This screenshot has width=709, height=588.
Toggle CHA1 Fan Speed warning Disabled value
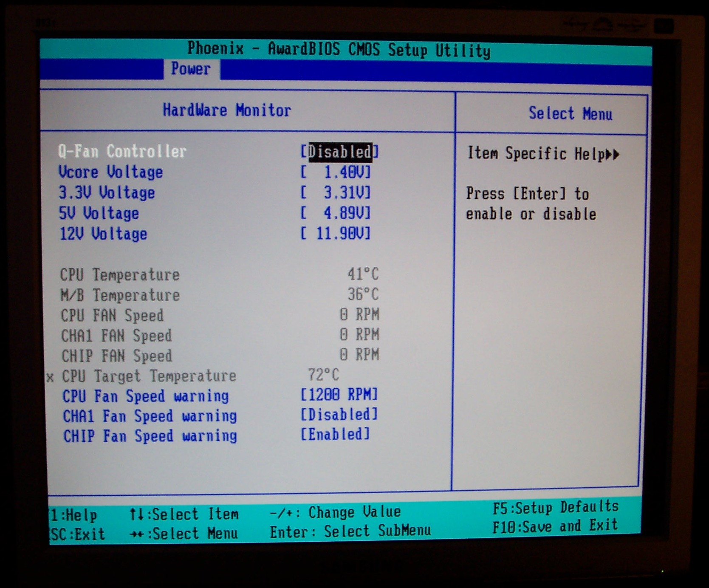(x=339, y=415)
